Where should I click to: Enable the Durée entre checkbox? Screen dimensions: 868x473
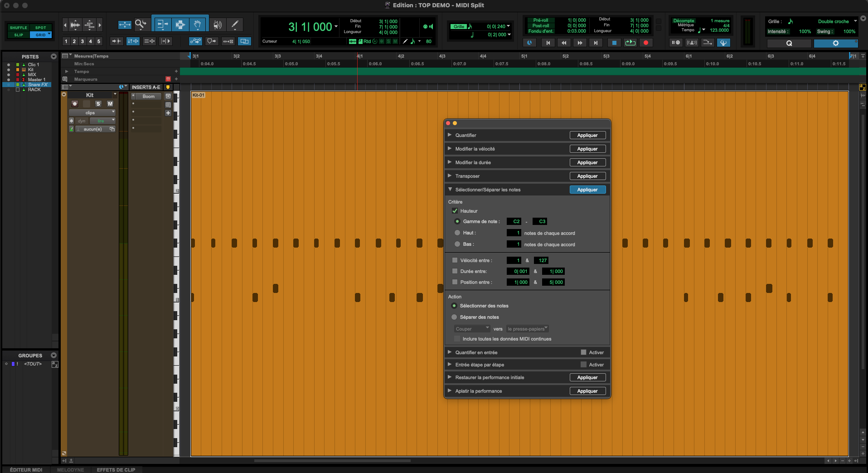tap(455, 271)
